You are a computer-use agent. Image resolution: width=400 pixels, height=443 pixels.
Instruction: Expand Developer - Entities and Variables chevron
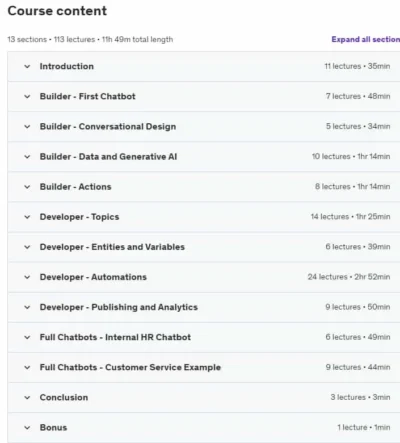pyautogui.click(x=27, y=247)
